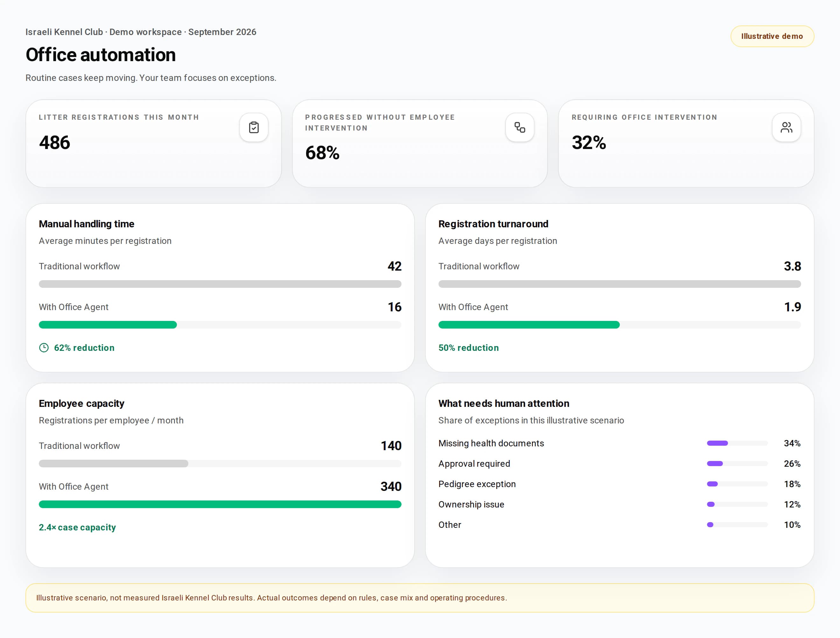Click the Other exceptions purple bar
This screenshot has height=638, width=840.
710,524
